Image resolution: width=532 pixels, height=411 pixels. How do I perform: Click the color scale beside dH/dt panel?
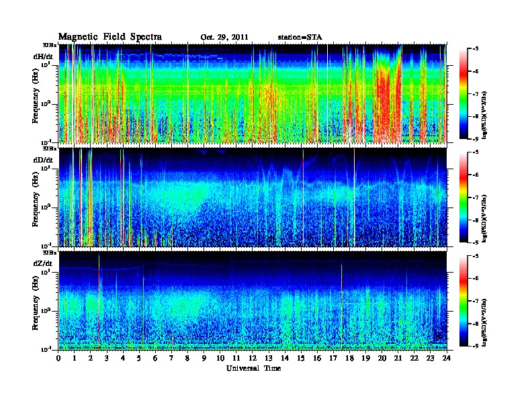pos(463,93)
